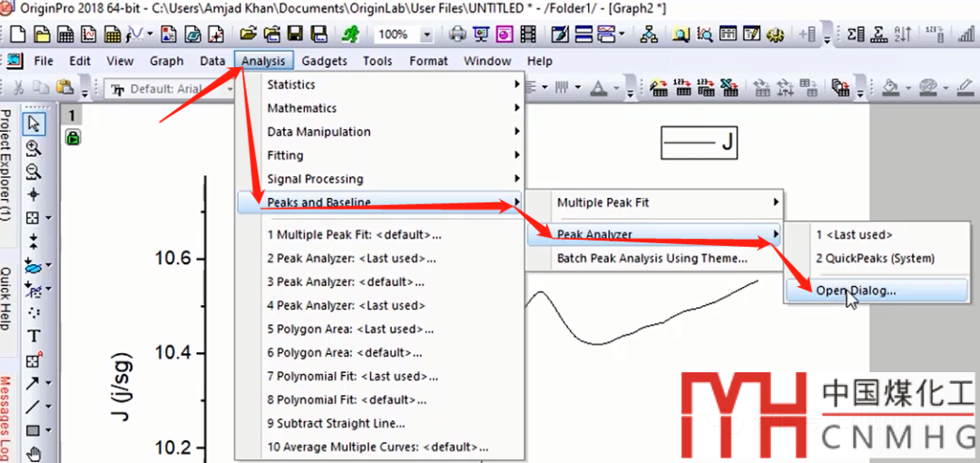980x463 pixels.
Task: Toggle the green layer lock icon
Action: coord(72,138)
